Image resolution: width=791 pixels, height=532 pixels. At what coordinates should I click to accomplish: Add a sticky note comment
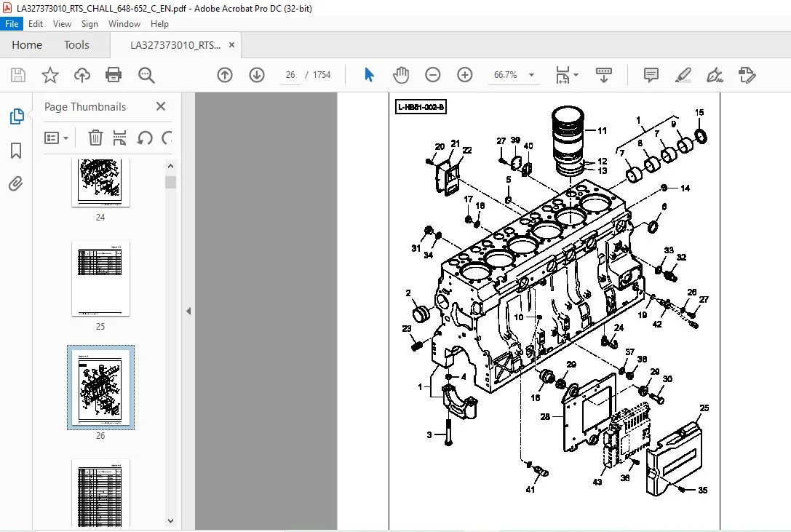651,75
